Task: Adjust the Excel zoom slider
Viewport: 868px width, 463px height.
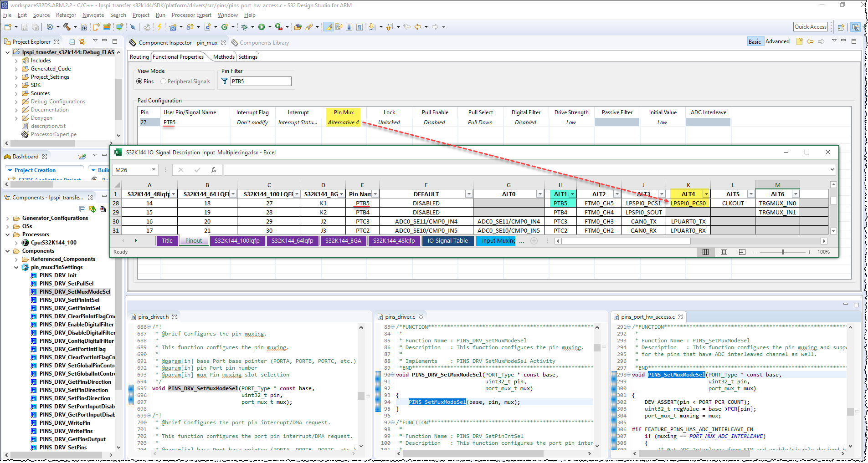Action: pos(783,252)
